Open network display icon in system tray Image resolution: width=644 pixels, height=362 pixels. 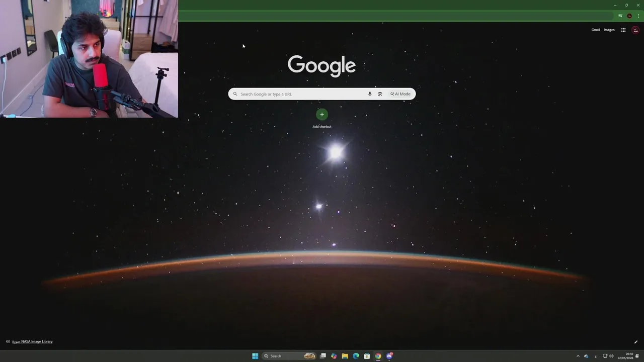coord(605,356)
